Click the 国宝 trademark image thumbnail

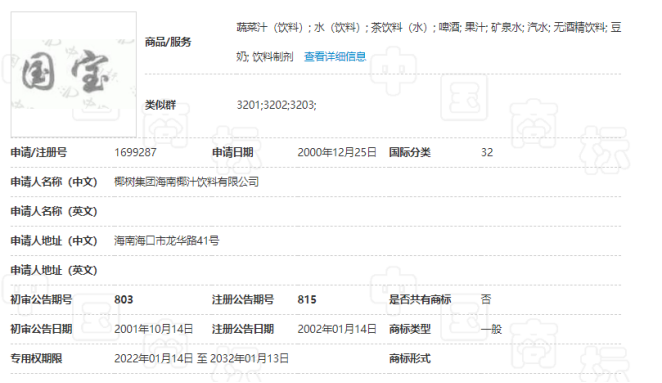73,74
